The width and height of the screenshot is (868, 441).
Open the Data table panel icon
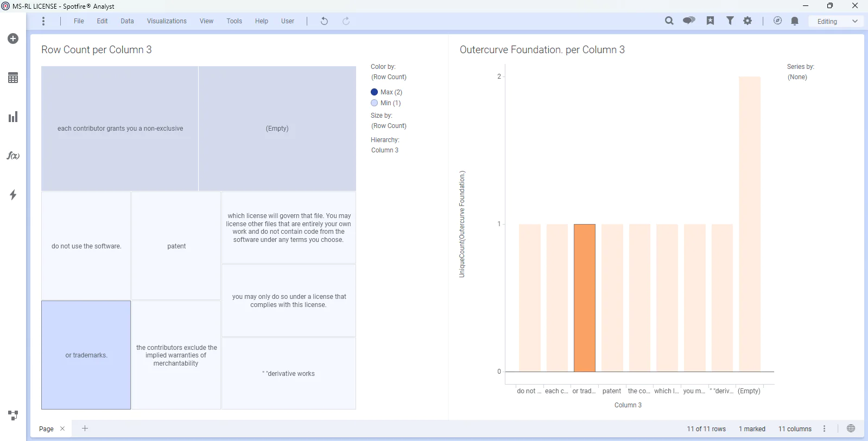click(x=13, y=78)
